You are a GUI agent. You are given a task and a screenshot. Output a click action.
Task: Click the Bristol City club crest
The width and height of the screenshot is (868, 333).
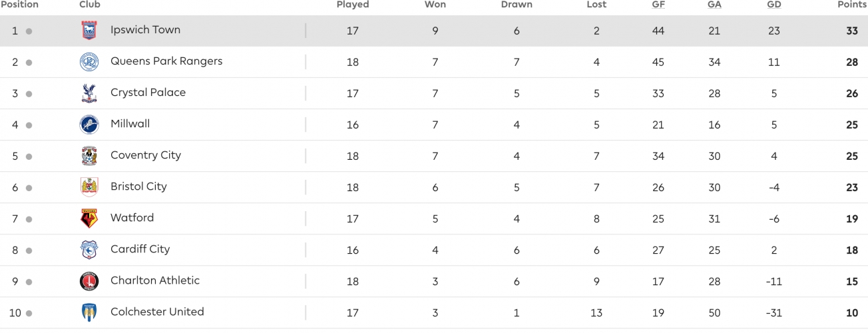[89, 187]
